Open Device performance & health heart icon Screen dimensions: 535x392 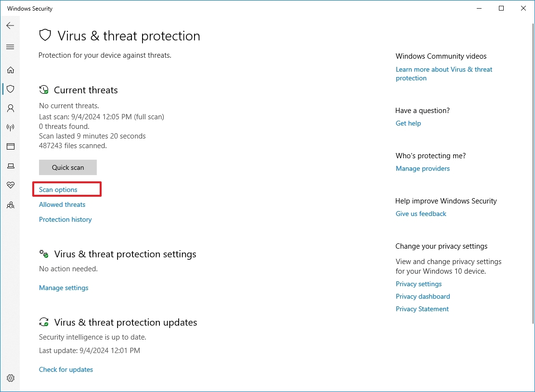point(11,185)
